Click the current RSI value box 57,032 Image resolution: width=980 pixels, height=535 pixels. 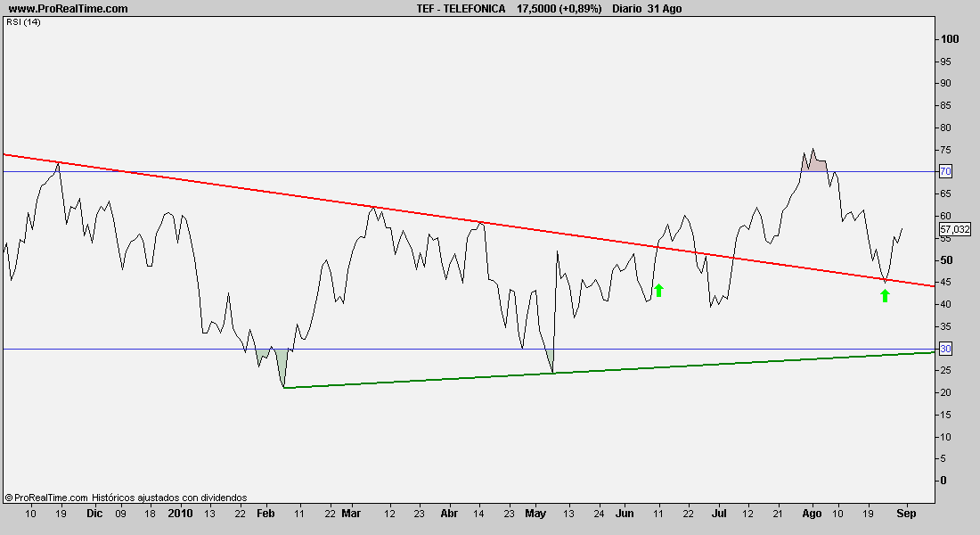coord(955,230)
